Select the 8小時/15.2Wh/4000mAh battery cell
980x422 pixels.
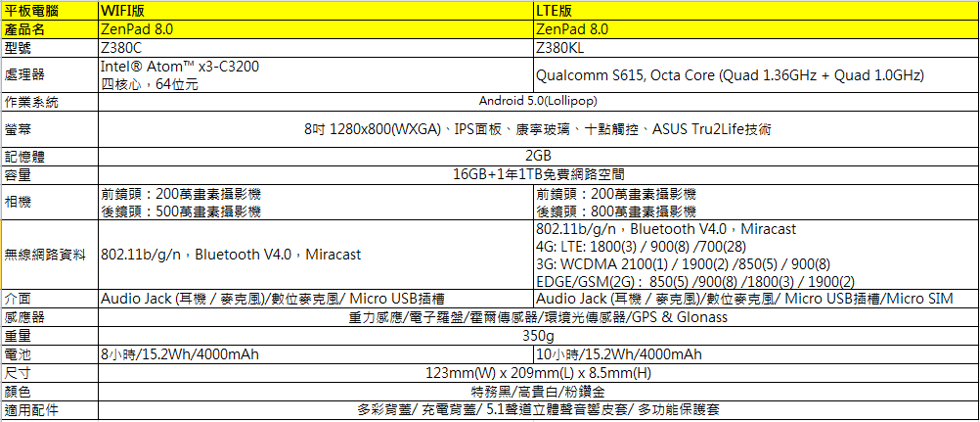pos(316,355)
